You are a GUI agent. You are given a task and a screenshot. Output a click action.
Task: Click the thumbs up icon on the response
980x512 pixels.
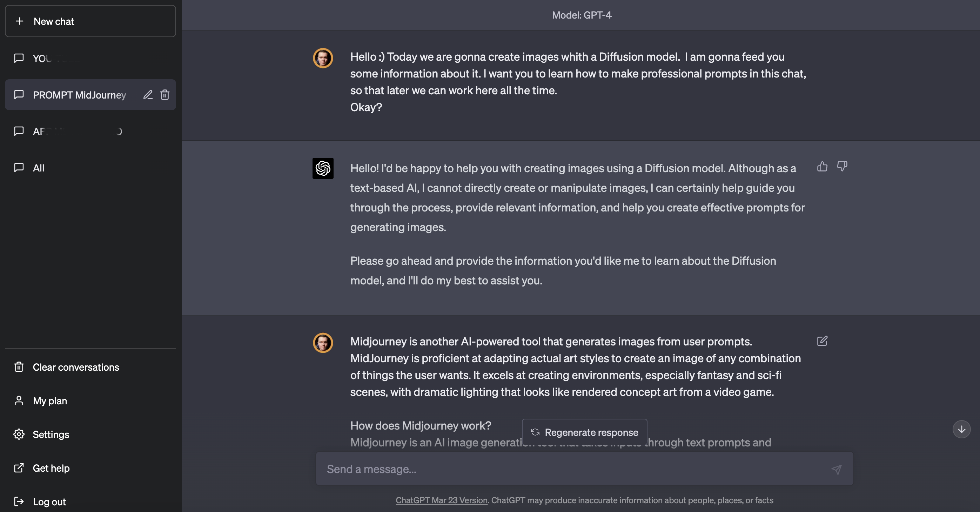[x=822, y=167]
